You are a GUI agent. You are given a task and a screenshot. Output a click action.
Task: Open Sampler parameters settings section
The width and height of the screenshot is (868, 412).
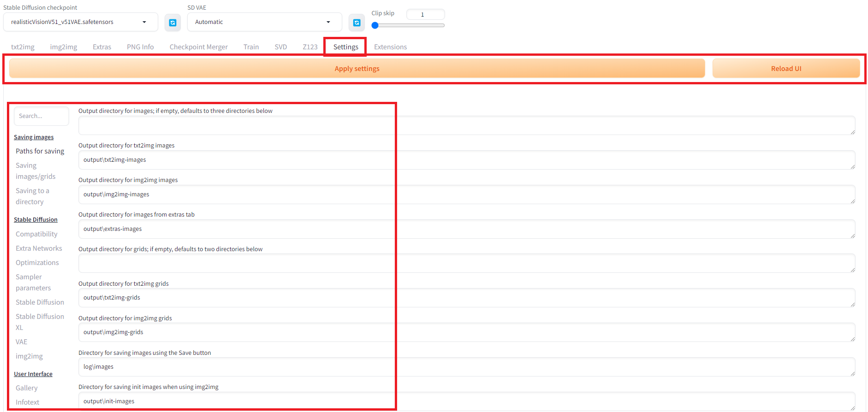[33, 283]
